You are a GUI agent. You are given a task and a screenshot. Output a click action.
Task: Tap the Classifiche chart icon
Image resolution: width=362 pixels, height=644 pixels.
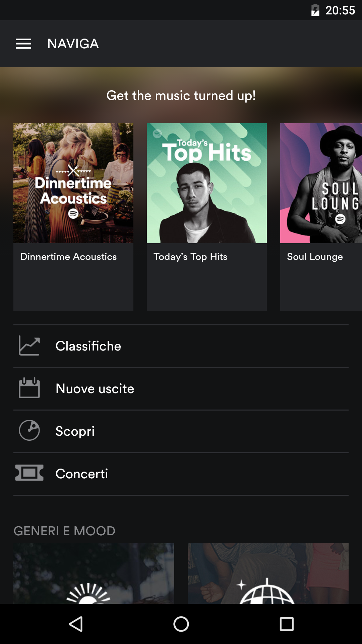[x=29, y=346]
